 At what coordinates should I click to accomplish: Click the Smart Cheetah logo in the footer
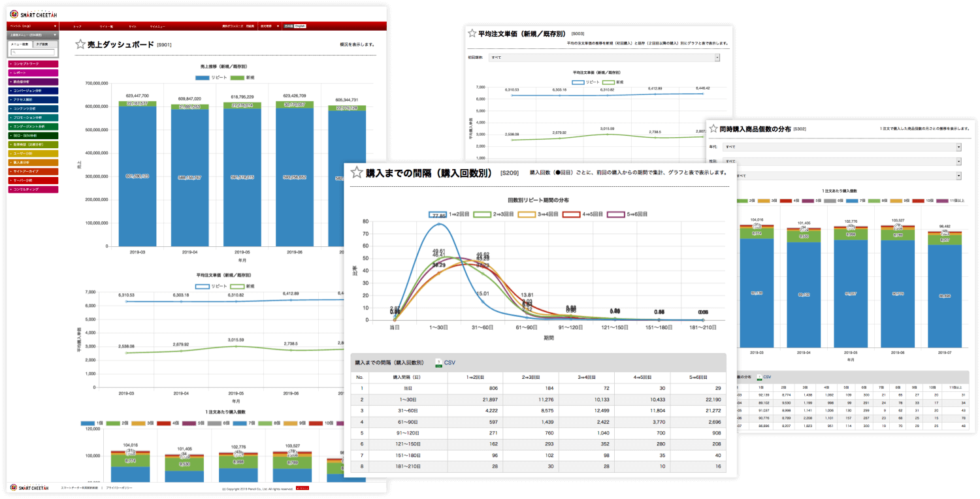30,487
